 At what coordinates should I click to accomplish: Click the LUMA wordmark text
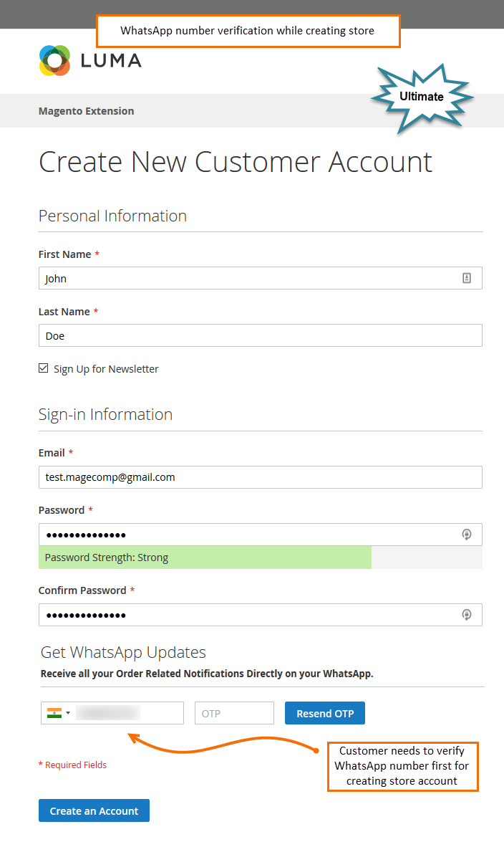point(111,61)
